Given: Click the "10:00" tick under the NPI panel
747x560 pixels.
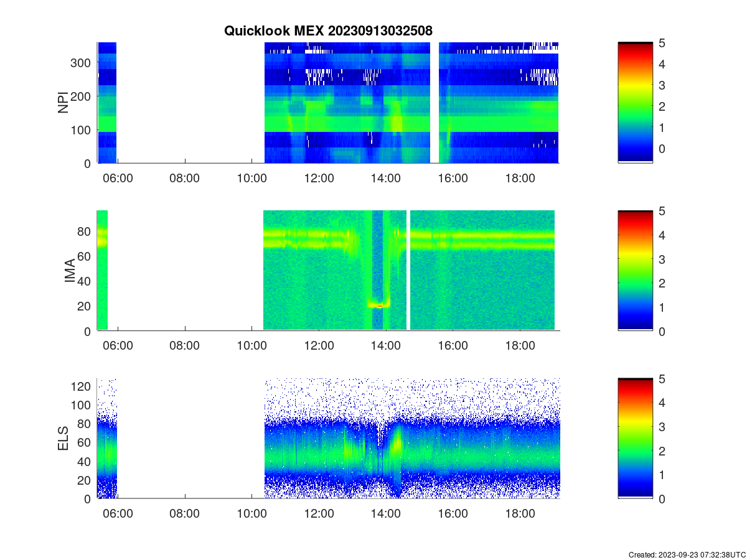Looking at the screenshot, I should (x=252, y=178).
